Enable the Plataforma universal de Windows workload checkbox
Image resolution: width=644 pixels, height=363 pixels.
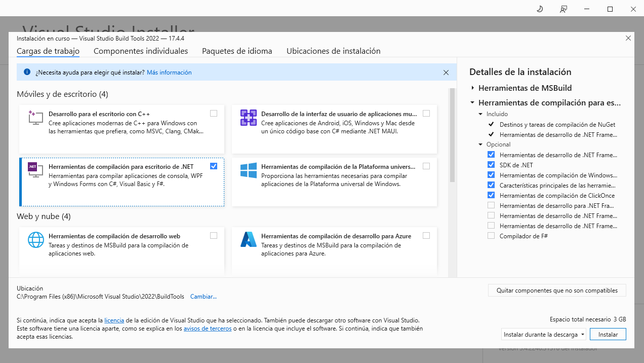pos(426,166)
